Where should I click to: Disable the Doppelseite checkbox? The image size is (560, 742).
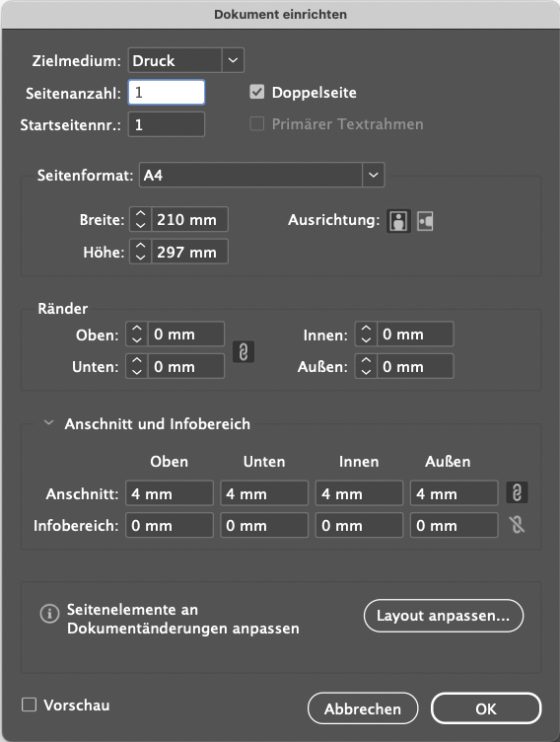[256, 92]
